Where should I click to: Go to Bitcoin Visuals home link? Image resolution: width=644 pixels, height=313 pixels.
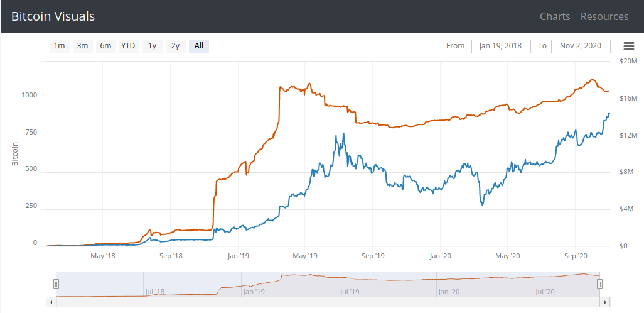(x=53, y=16)
